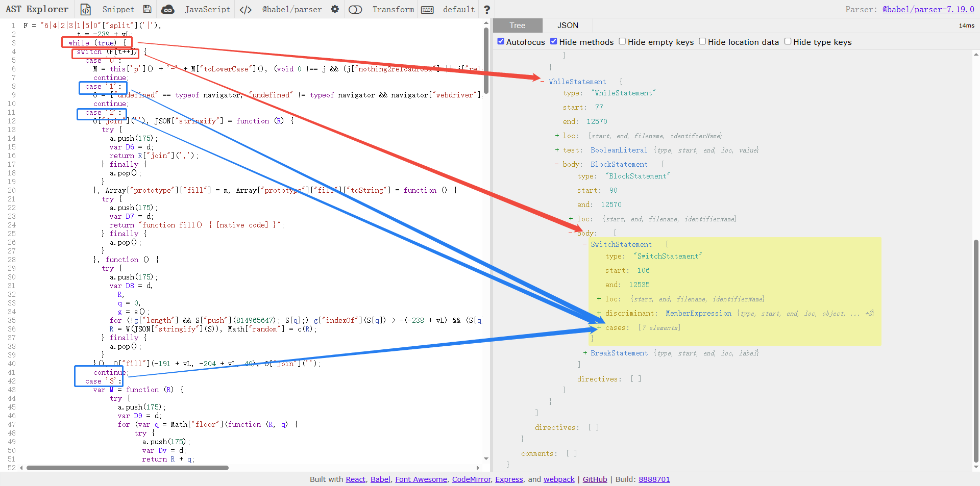The height and width of the screenshot is (486, 980).
Task: Click the editor horizontal scrollbar
Action: pyautogui.click(x=128, y=468)
